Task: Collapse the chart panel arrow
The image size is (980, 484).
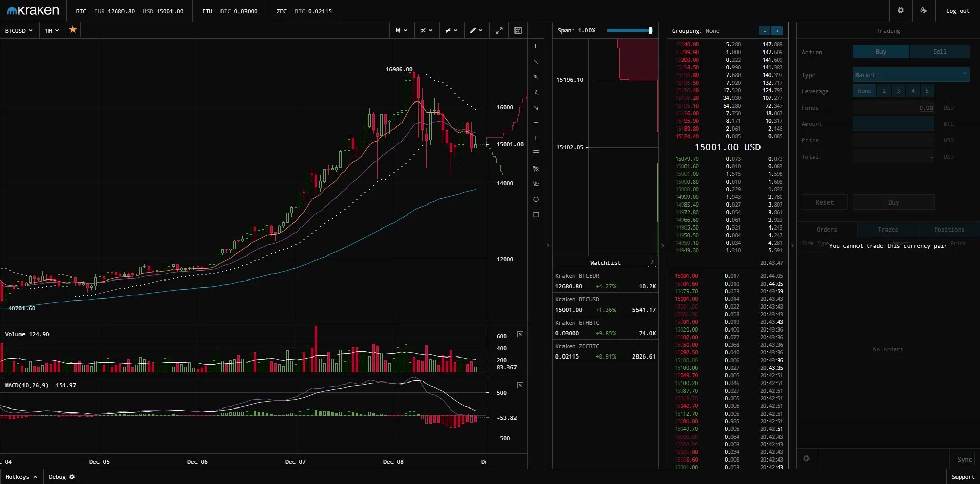Action: pos(548,246)
